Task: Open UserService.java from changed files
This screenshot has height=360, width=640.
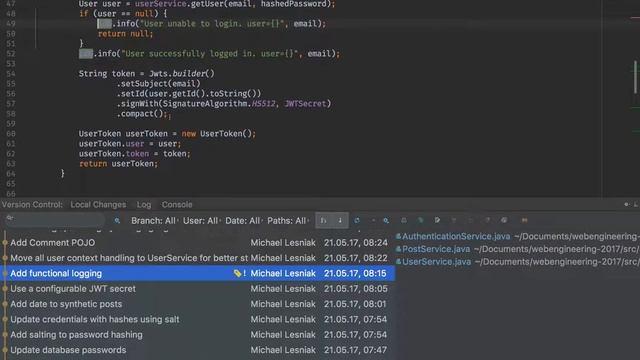Action: [436, 262]
